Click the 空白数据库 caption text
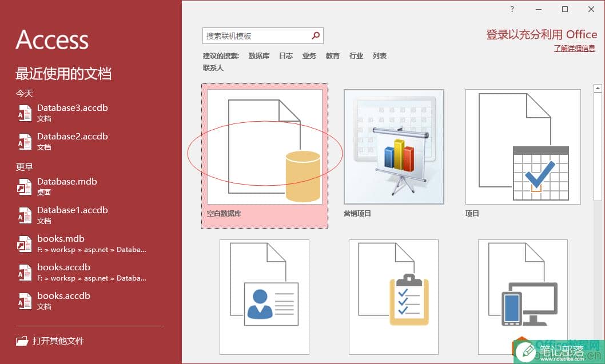 coord(224,214)
